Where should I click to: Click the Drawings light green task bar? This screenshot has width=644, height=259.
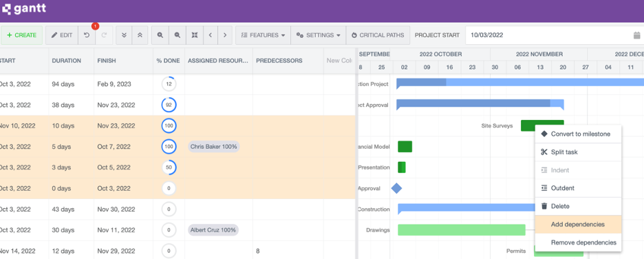coord(462,230)
